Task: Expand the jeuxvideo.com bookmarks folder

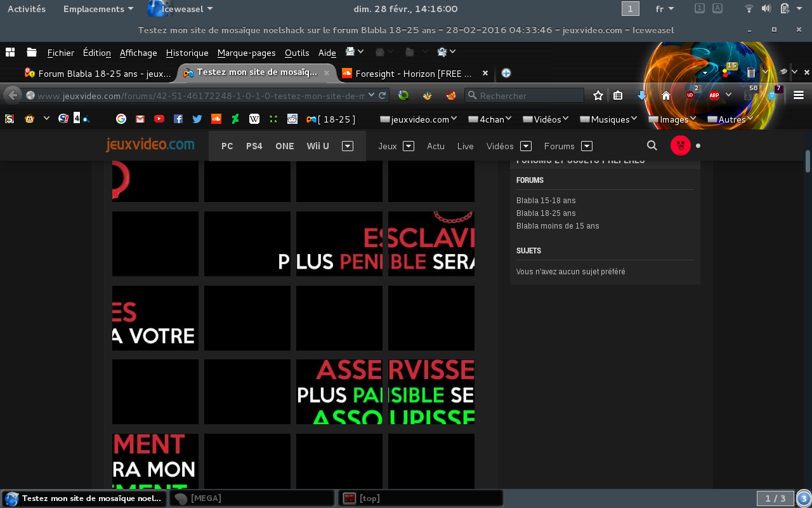Action: pyautogui.click(x=420, y=119)
